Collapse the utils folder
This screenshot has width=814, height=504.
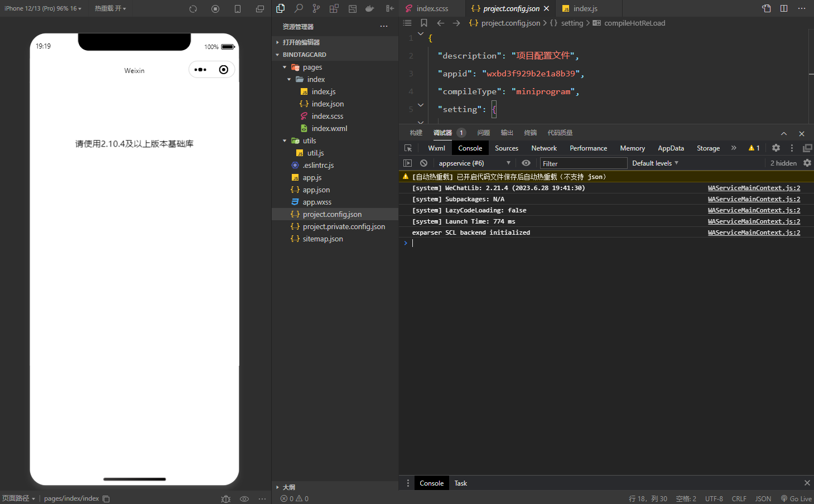tap(285, 141)
